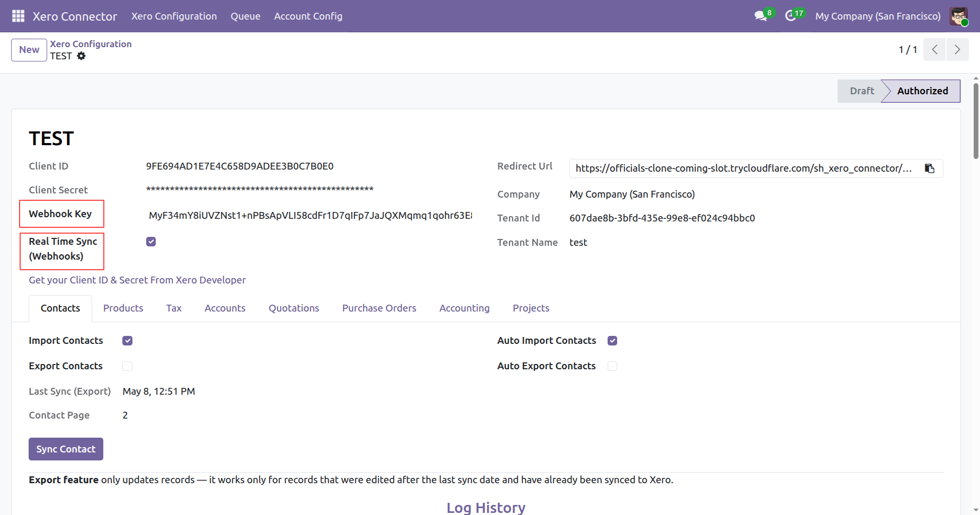Go to the next record arrow
The image size is (980, 515).
(957, 49)
